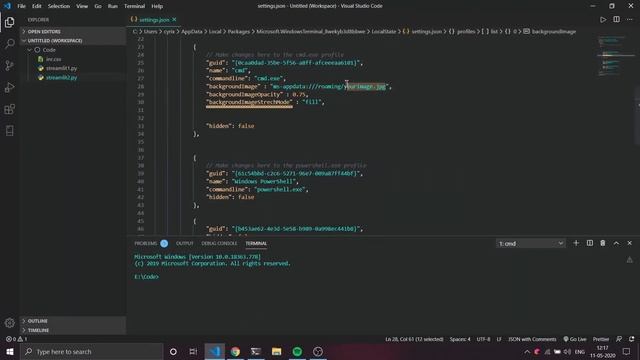Switch to the Output panel tab
Image resolution: width=640 pixels, height=360 pixels.
[x=184, y=243]
